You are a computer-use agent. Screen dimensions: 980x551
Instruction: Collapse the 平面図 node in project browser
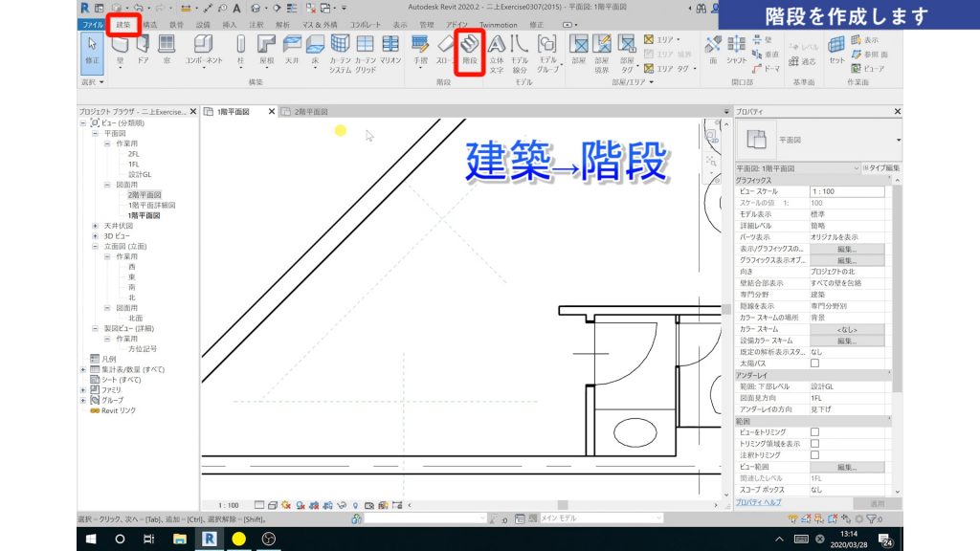(94, 132)
